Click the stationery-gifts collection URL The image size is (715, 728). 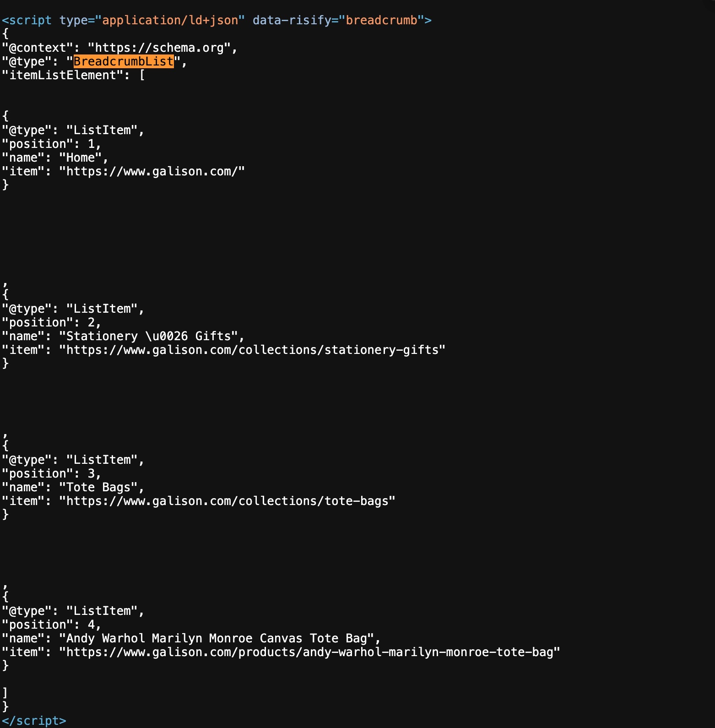tap(252, 350)
